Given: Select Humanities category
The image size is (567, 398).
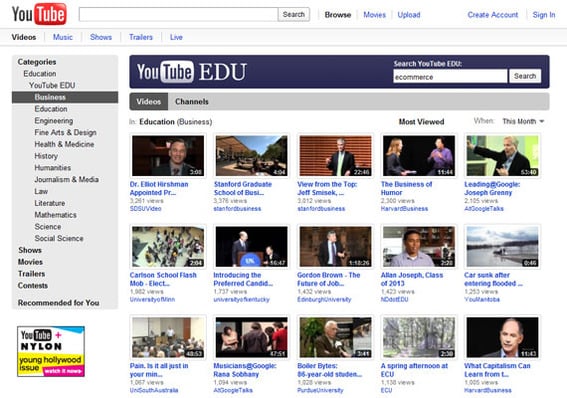Looking at the screenshot, I should (x=53, y=168).
